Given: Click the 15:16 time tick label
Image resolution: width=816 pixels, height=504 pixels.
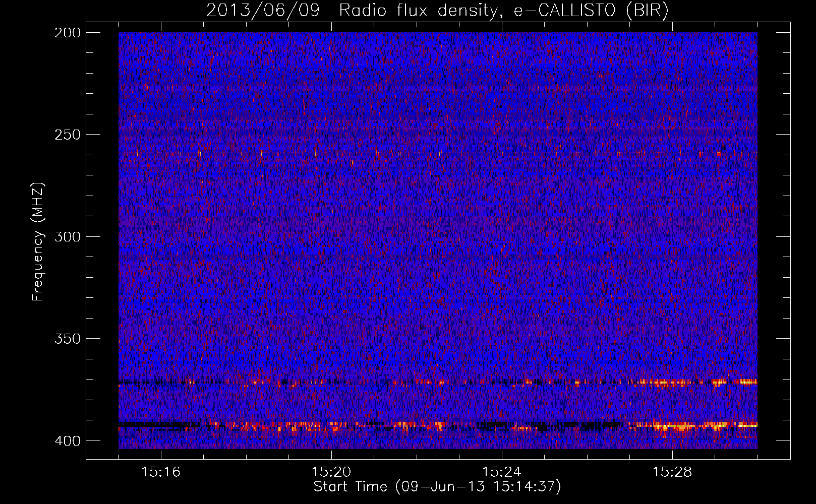Looking at the screenshot, I should [x=161, y=472].
